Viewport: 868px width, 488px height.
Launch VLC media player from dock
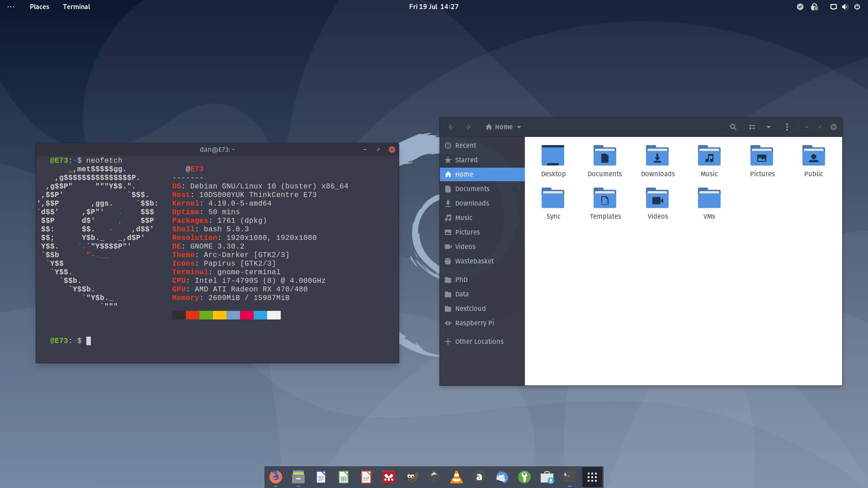457,477
